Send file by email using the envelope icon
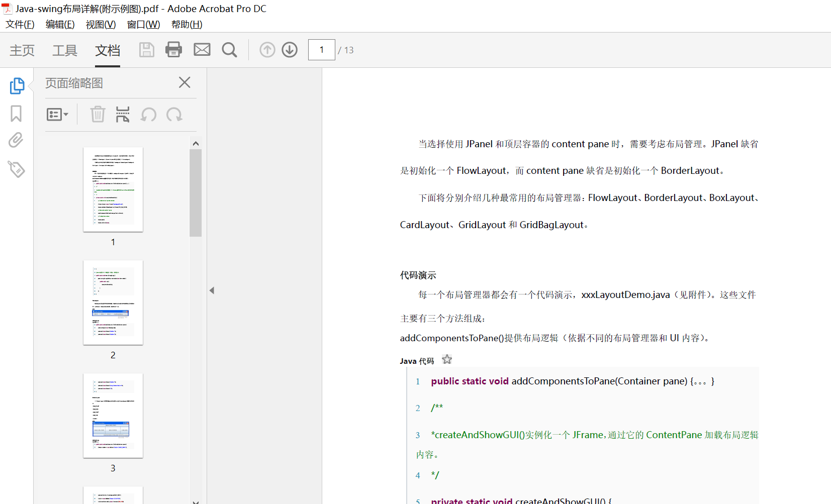This screenshot has height=504, width=831. (x=202, y=49)
